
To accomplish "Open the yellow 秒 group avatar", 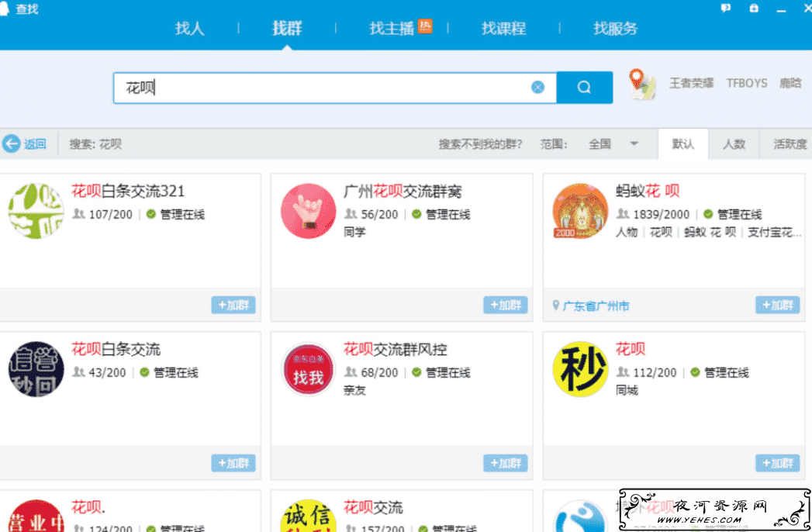I will [x=580, y=369].
